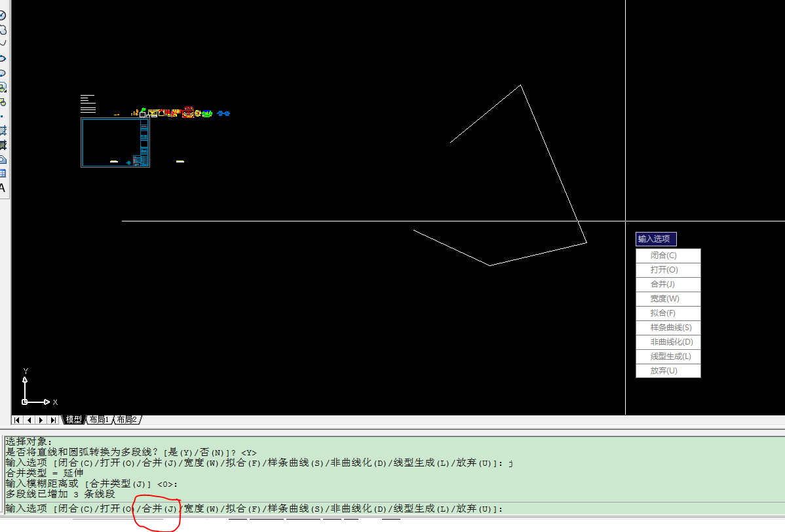Image resolution: width=785 pixels, height=532 pixels.
Task: Switch to the 布局1 layout tab
Action: [x=99, y=420]
